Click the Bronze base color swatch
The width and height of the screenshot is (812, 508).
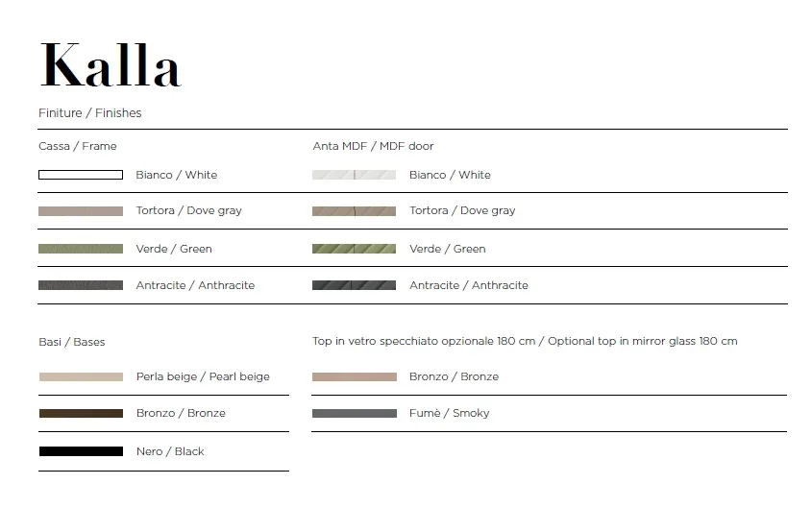coord(82,413)
